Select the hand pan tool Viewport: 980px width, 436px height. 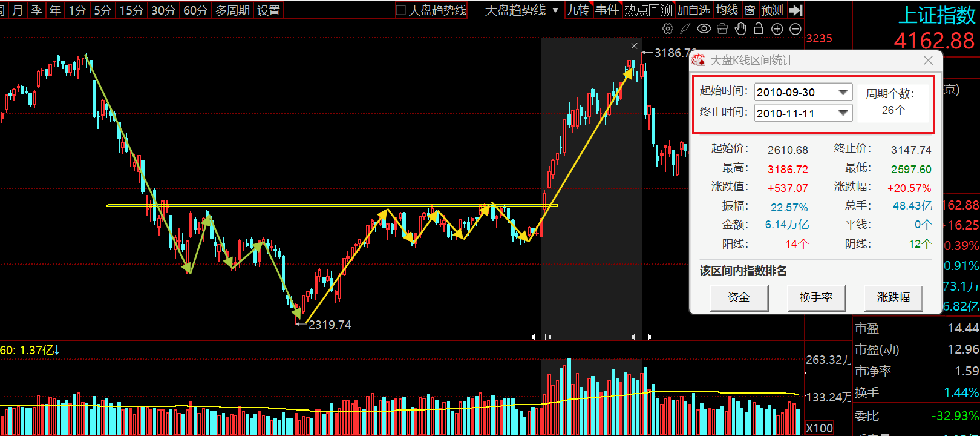point(740,28)
